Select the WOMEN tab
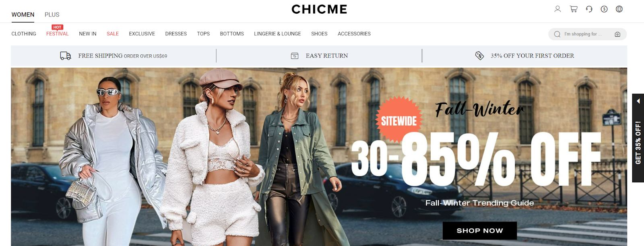Image resolution: width=644 pixels, height=246 pixels. 23,14
